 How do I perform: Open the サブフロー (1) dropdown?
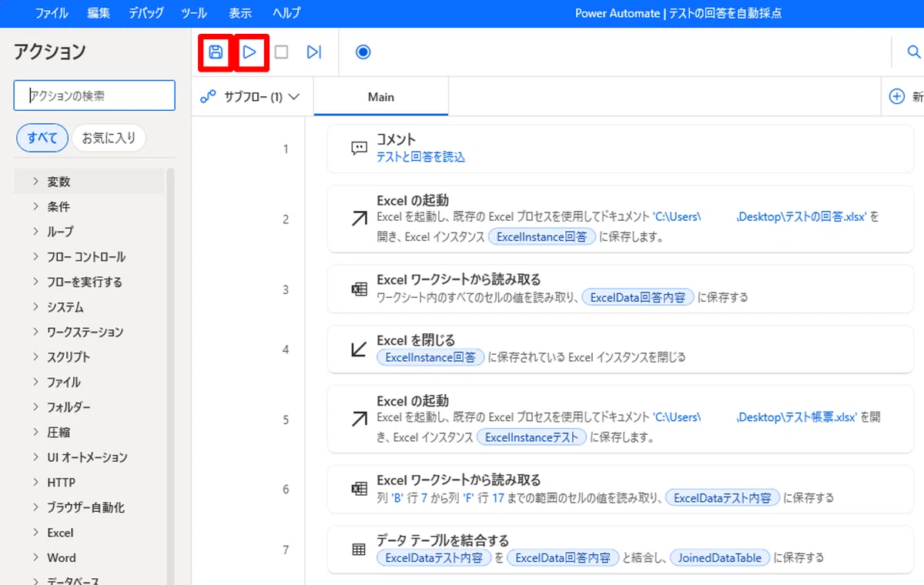tap(249, 97)
